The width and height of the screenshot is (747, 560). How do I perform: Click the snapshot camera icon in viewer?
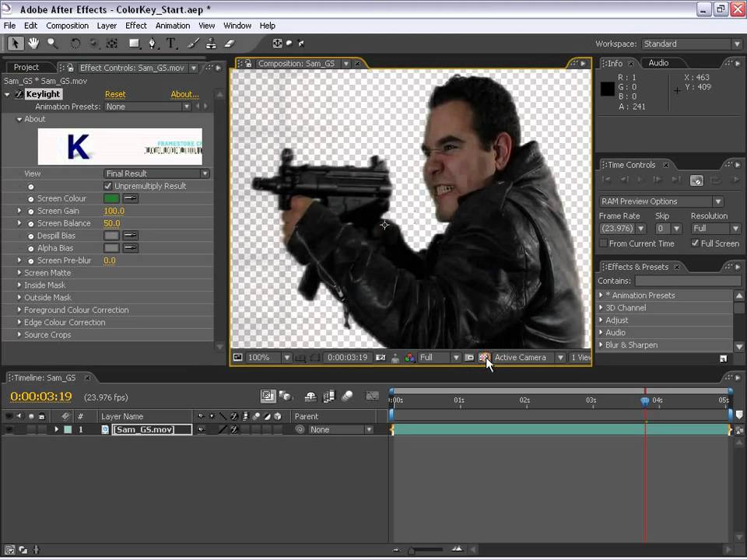point(381,358)
